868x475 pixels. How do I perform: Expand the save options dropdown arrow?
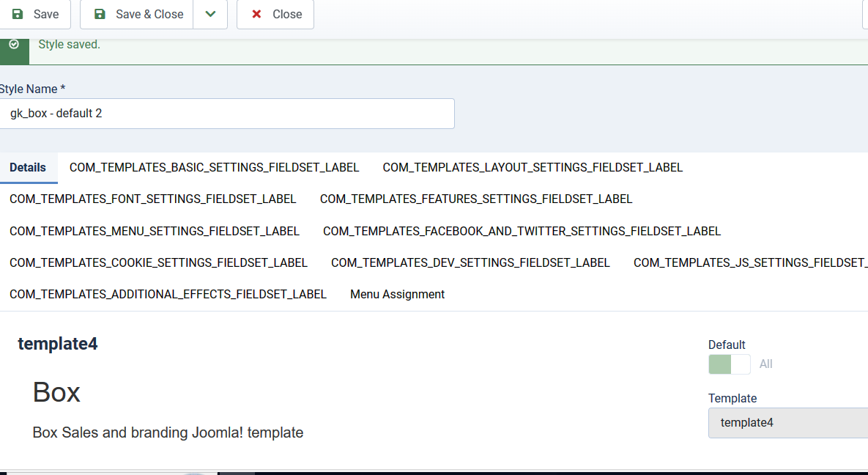(x=210, y=14)
